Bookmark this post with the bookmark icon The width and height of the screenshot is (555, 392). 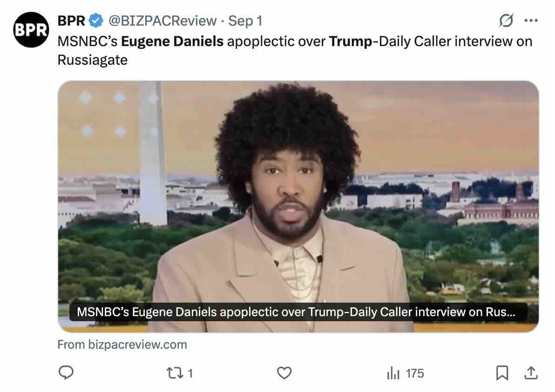click(502, 373)
